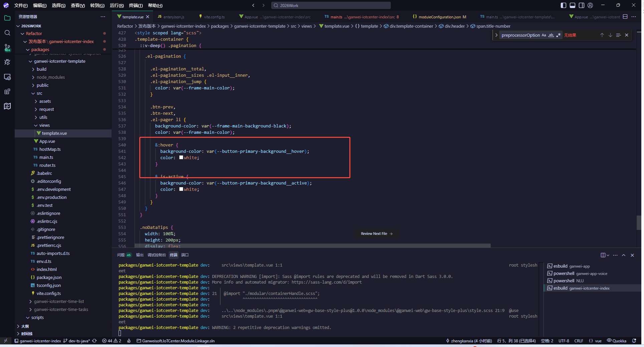Click white color swatch on line 542

(181, 157)
